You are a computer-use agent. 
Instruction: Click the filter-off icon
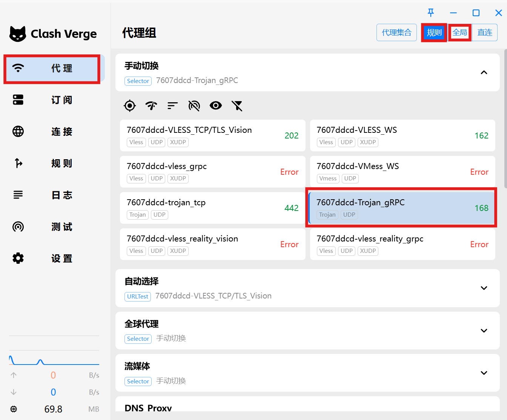[x=237, y=106]
